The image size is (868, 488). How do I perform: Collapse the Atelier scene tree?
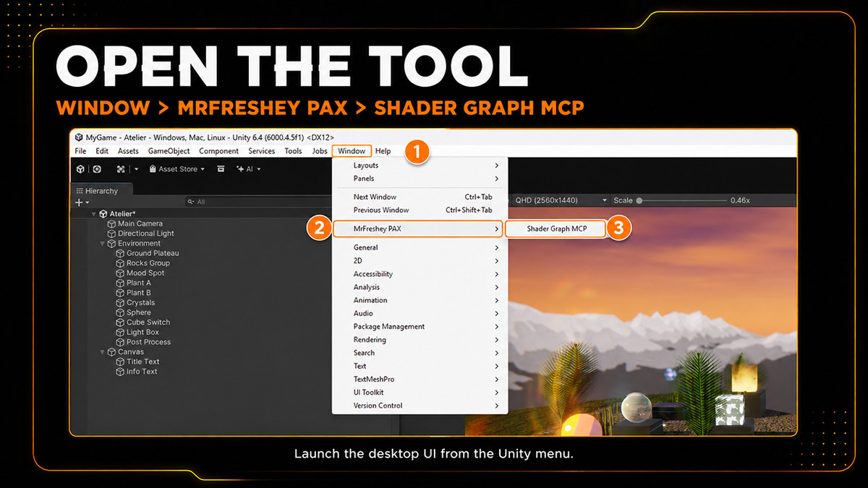tap(93, 214)
